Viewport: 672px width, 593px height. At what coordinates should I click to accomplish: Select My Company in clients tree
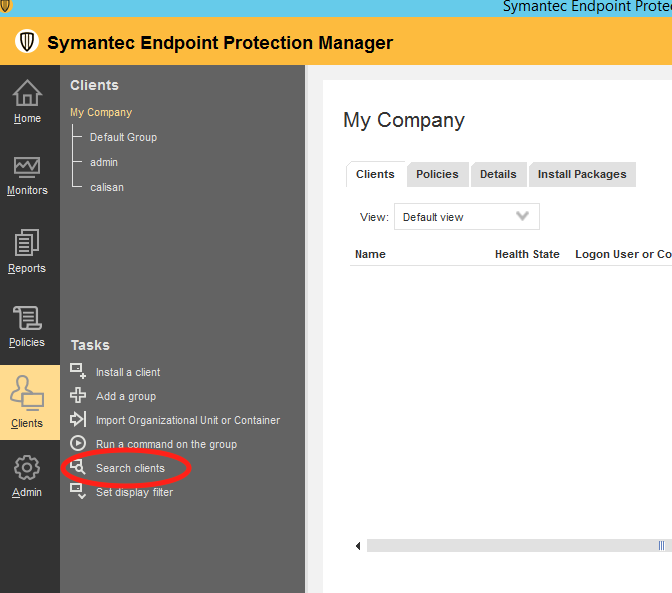(101, 113)
